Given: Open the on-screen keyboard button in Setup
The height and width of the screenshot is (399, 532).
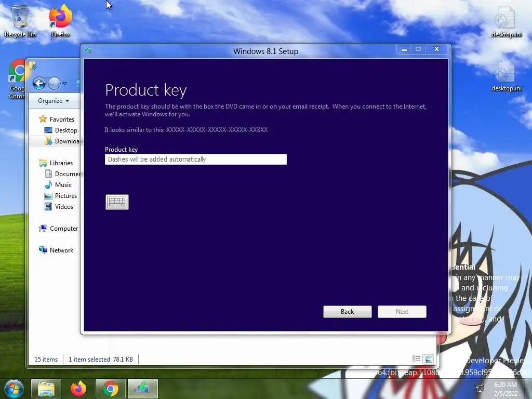Looking at the screenshot, I should click(117, 202).
